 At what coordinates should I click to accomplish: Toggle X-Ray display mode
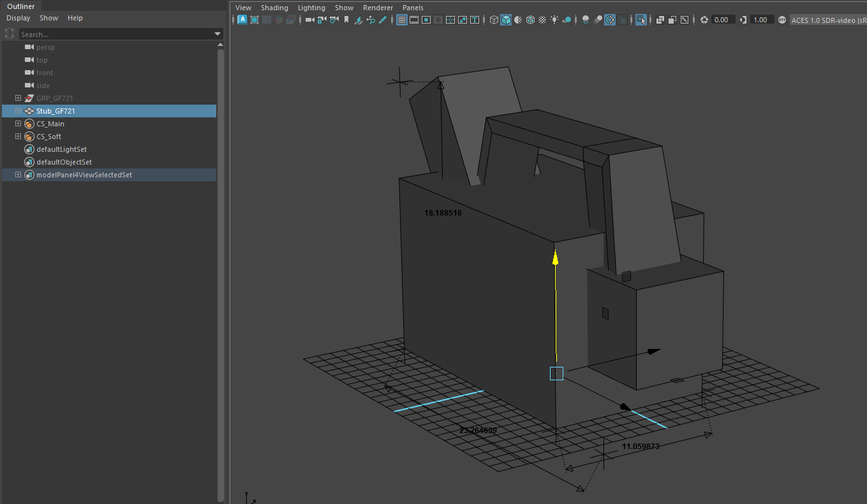(660, 20)
